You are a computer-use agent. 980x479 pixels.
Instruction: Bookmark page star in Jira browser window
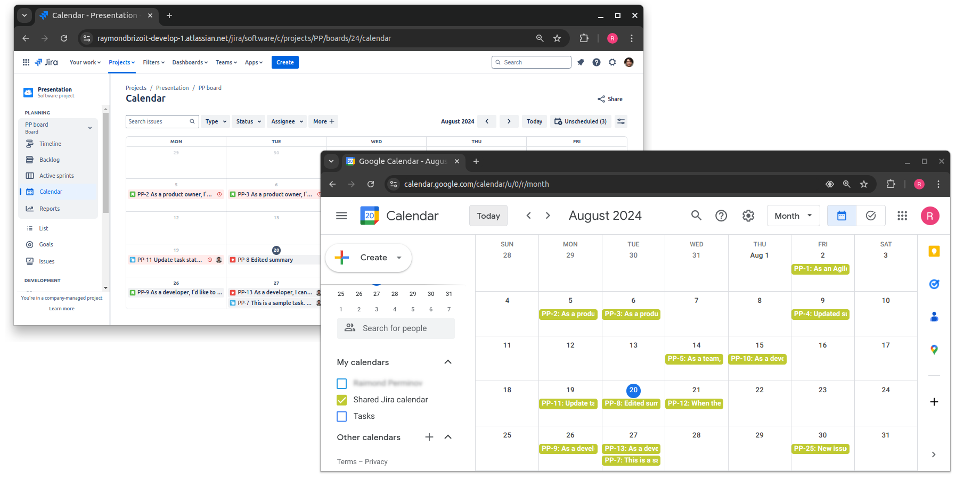[x=557, y=38]
